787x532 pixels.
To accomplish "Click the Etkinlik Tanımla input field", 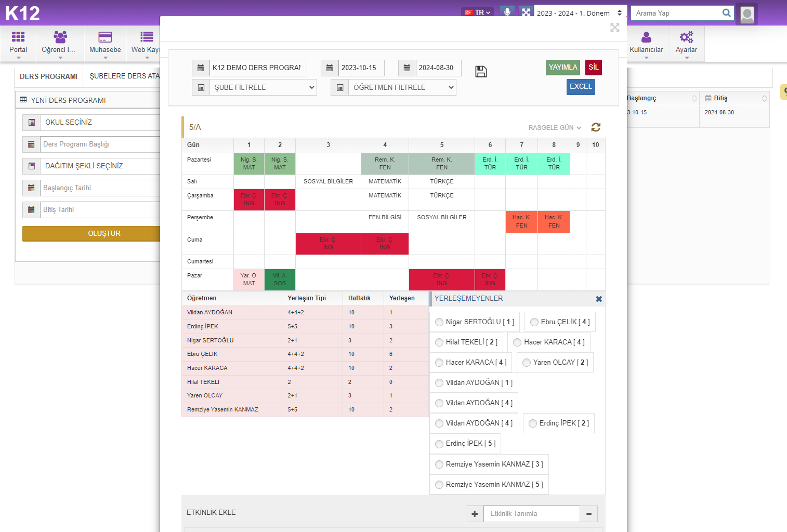I will (531, 514).
